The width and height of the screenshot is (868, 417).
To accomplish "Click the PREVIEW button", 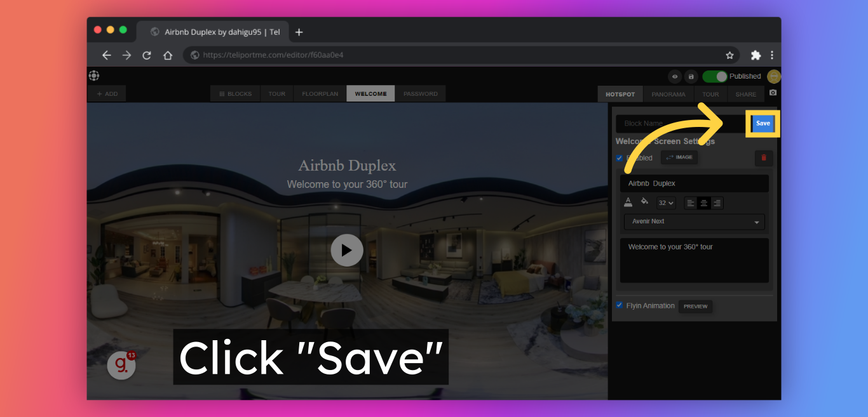I will pos(696,307).
